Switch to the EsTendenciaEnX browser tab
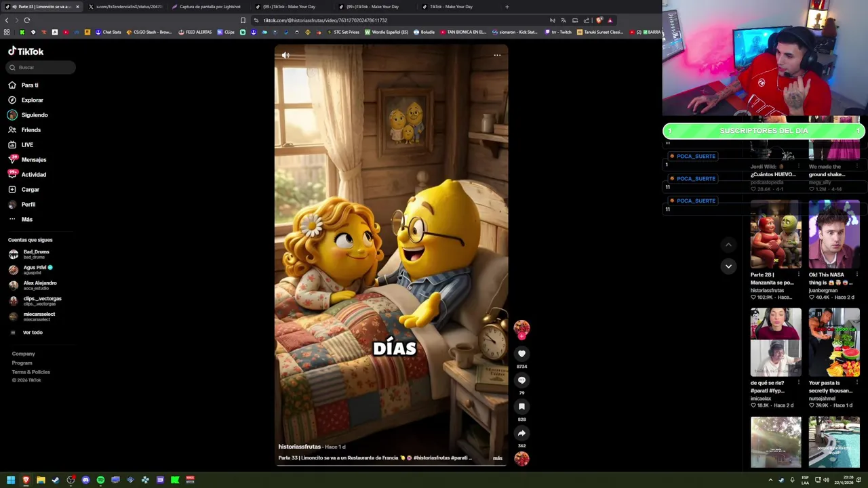 pos(126,7)
